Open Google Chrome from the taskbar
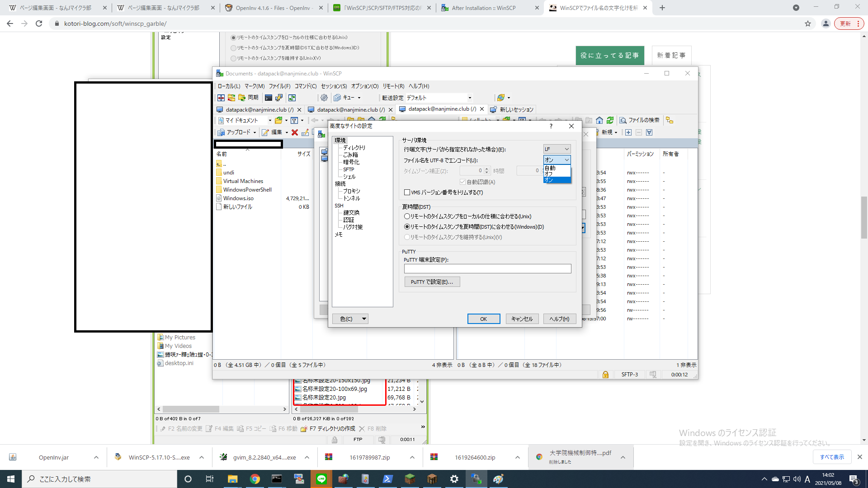The image size is (868, 488). pyautogui.click(x=255, y=479)
